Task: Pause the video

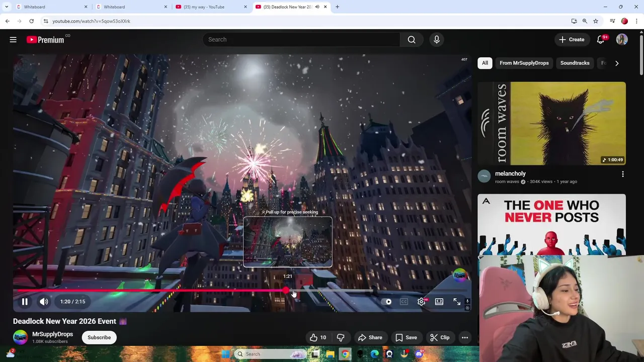Action: [25, 302]
